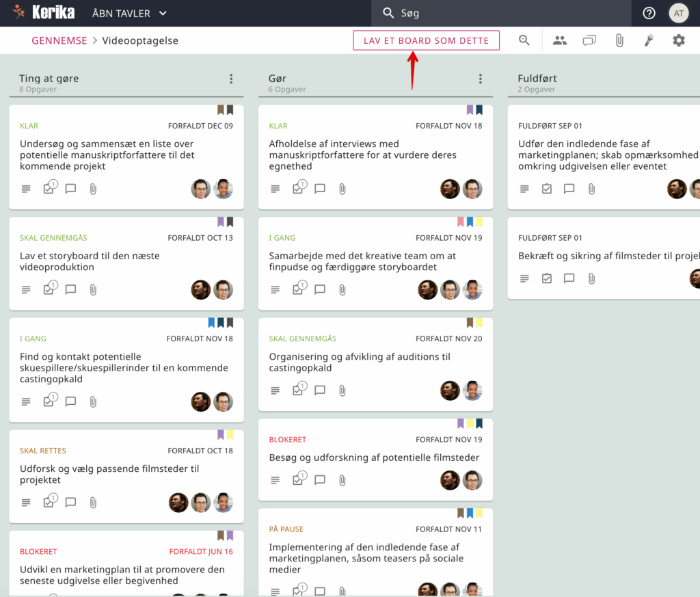Open the AT user avatar menu

pyautogui.click(x=678, y=13)
